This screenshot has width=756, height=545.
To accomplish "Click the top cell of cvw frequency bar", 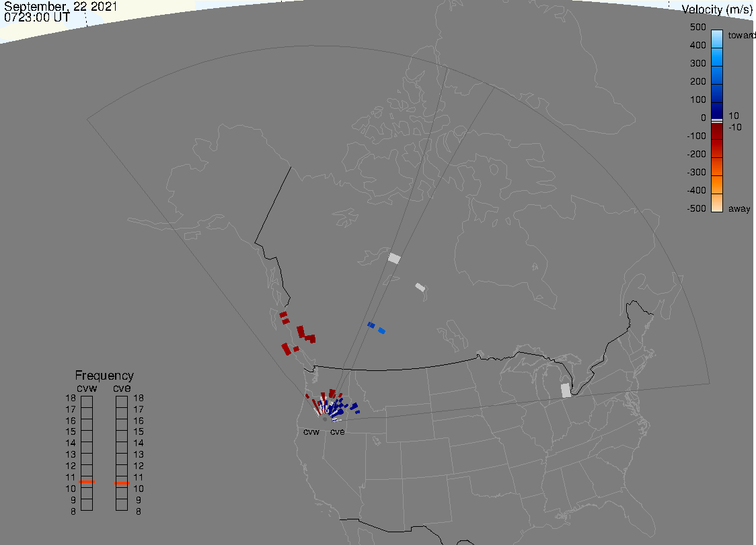I will pos(87,402).
